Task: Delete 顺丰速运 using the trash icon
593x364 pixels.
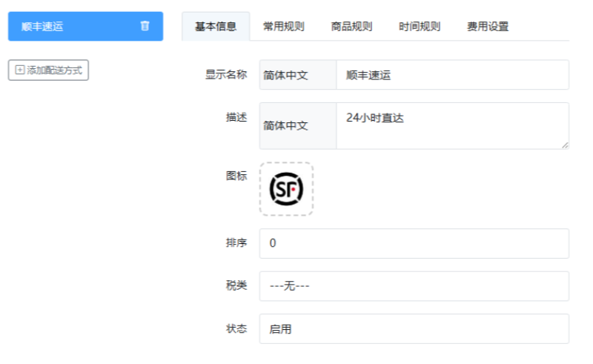Action: pos(145,26)
